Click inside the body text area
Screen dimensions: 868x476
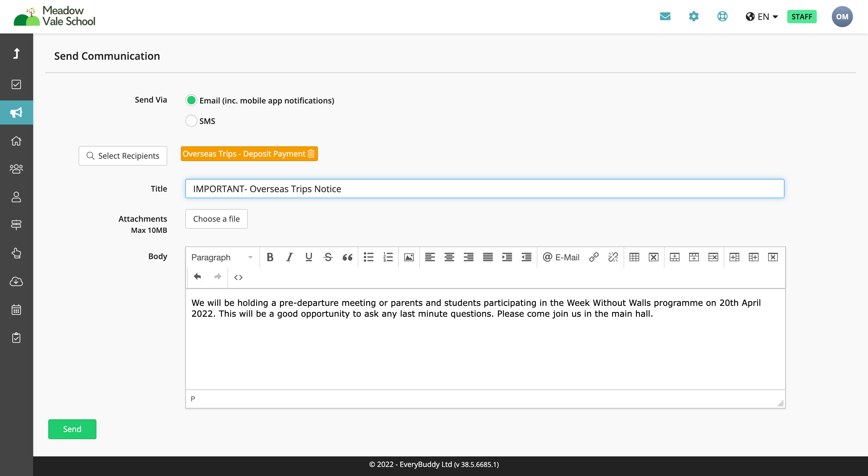(485, 339)
